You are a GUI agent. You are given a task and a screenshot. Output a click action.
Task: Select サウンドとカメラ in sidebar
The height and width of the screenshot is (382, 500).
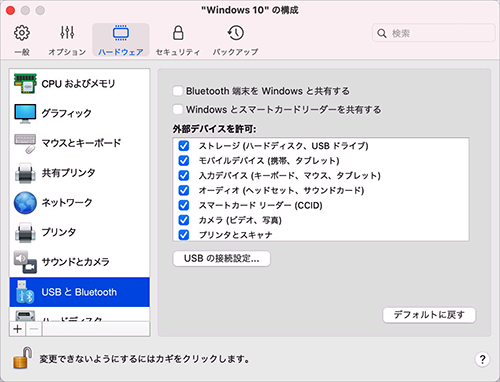click(x=80, y=262)
